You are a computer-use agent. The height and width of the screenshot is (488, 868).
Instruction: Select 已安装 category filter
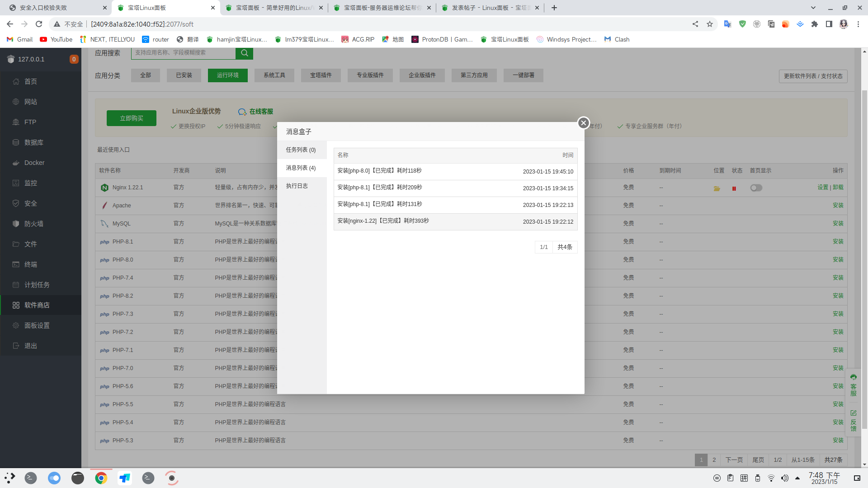(x=184, y=75)
